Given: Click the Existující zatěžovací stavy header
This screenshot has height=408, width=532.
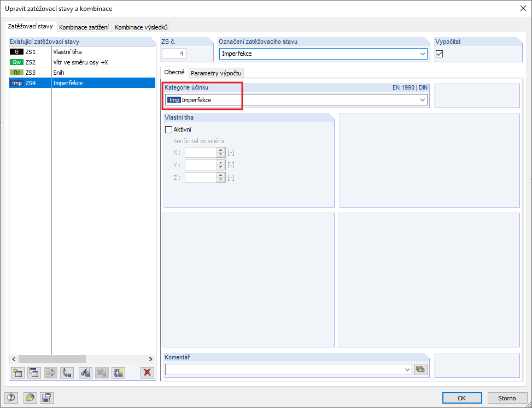Looking at the screenshot, I should click(x=82, y=42).
